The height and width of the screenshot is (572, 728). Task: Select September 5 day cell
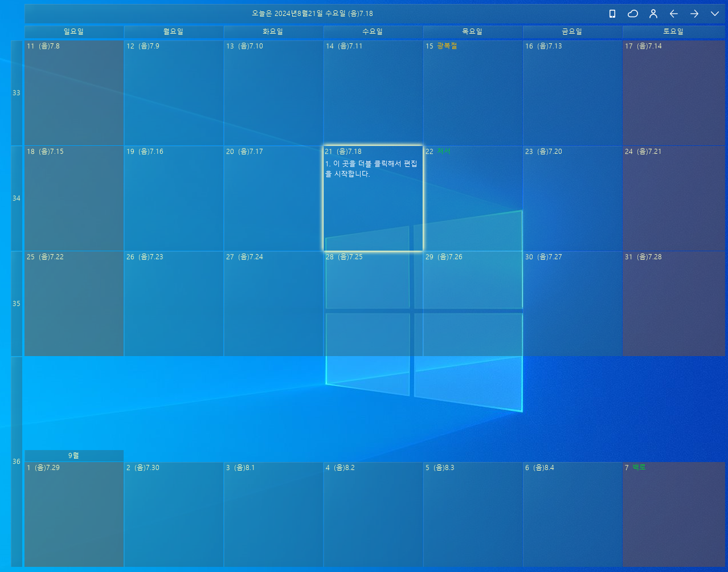point(473,514)
